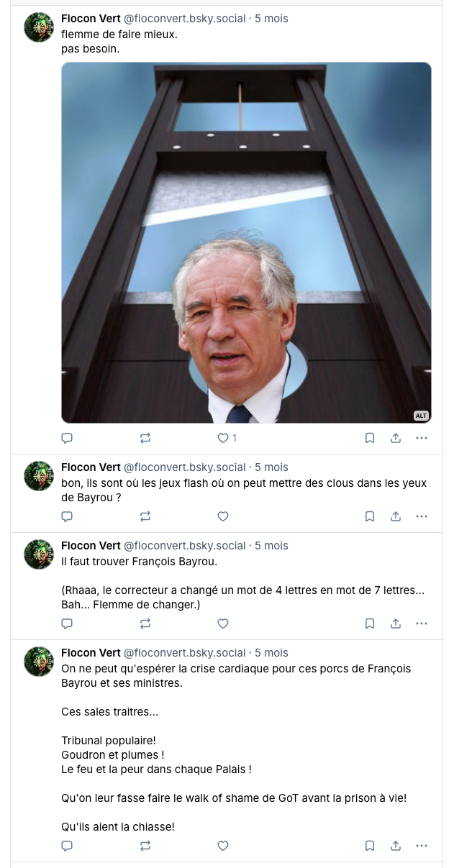
Task: Open more options on 'jeux flash' post
Action: 422,516
